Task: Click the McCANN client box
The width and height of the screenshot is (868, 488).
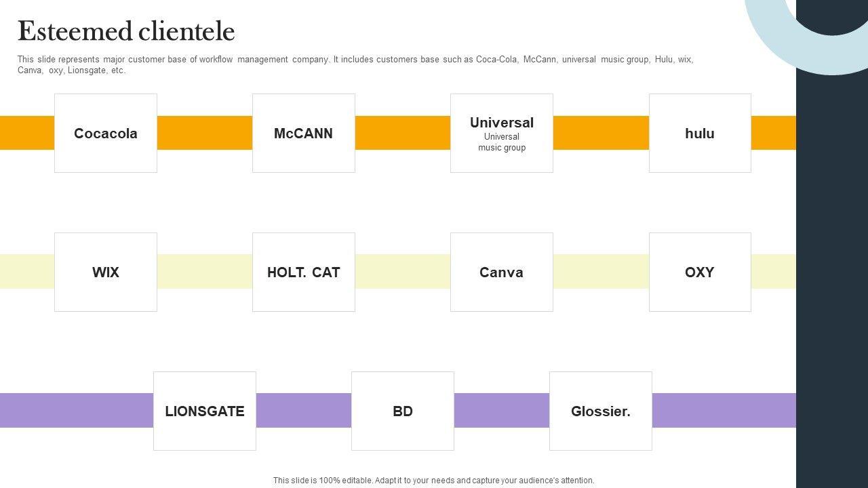Action: point(303,134)
